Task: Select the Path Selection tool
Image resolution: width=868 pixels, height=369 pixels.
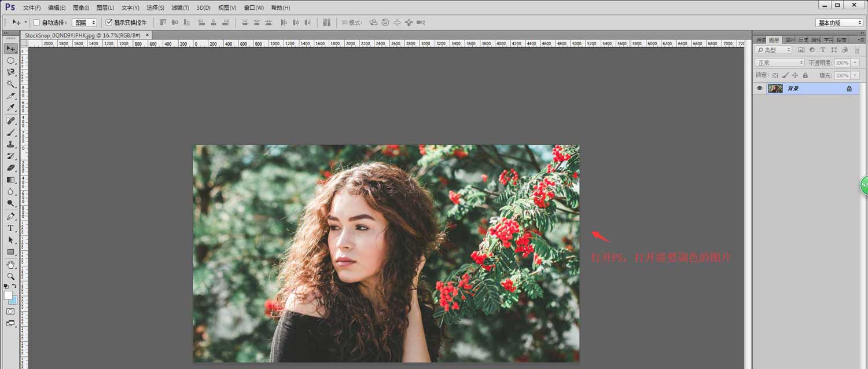Action: (x=10, y=240)
